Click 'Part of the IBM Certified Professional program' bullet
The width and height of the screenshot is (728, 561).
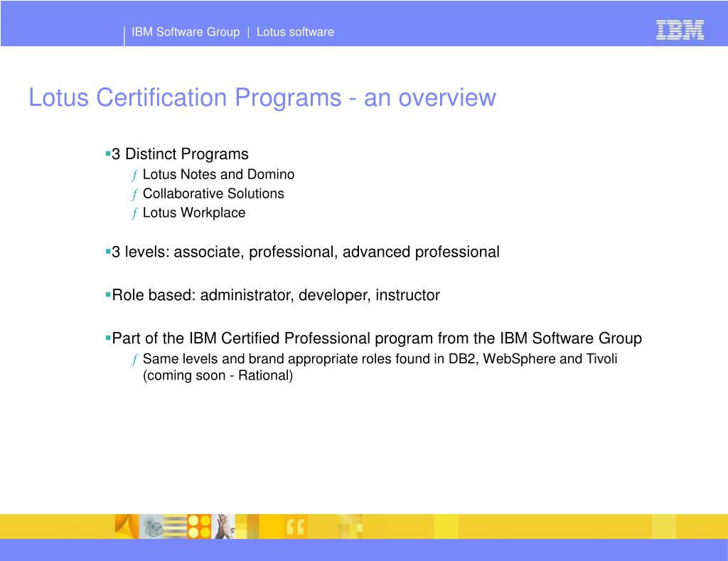[377, 338]
